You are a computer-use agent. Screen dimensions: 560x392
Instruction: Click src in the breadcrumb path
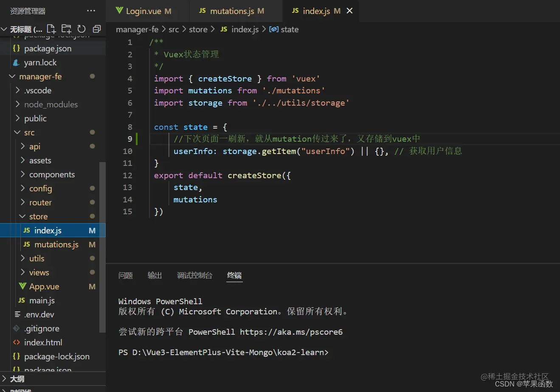(174, 29)
